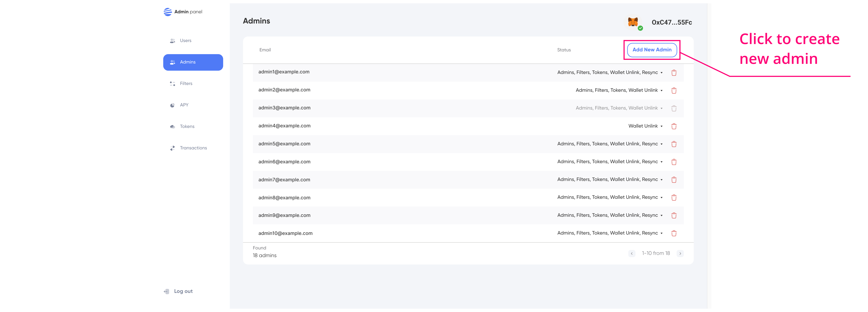Open permissions dropdown for admin5@example.com
This screenshot has width=868, height=312.
click(661, 144)
